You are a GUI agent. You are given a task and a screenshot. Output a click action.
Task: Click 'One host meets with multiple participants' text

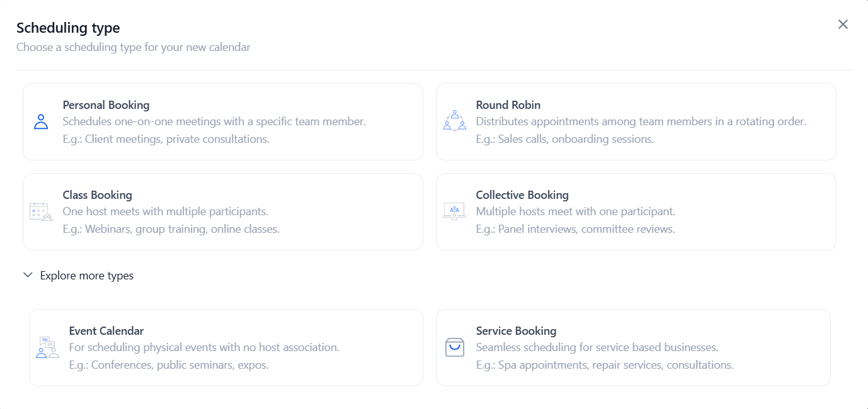click(x=166, y=211)
